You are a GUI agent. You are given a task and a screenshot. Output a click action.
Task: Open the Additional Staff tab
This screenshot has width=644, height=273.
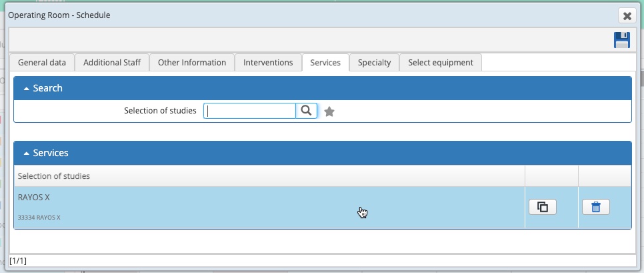tap(112, 63)
